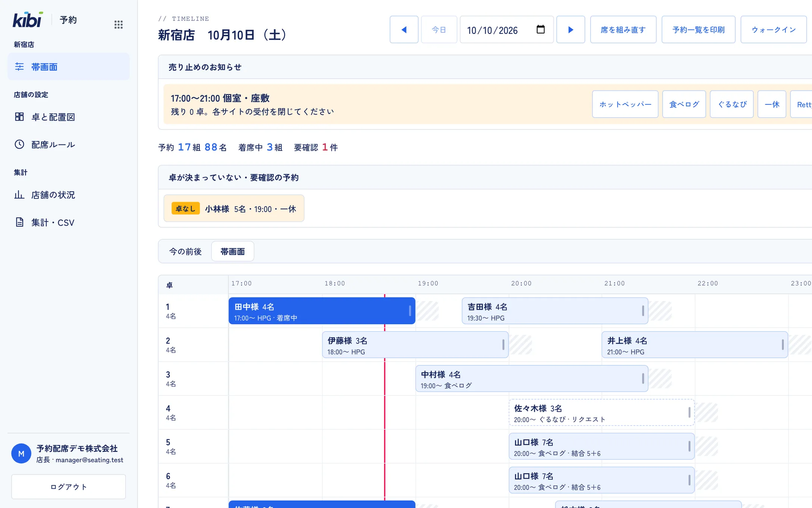Click the ぐるなび site button
This screenshot has height=508, width=812.
(732, 104)
